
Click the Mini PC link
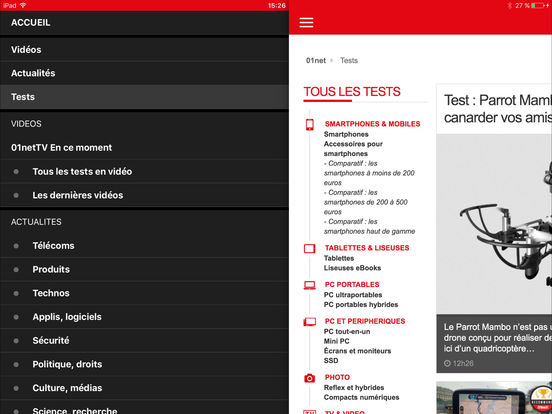tap(337, 341)
